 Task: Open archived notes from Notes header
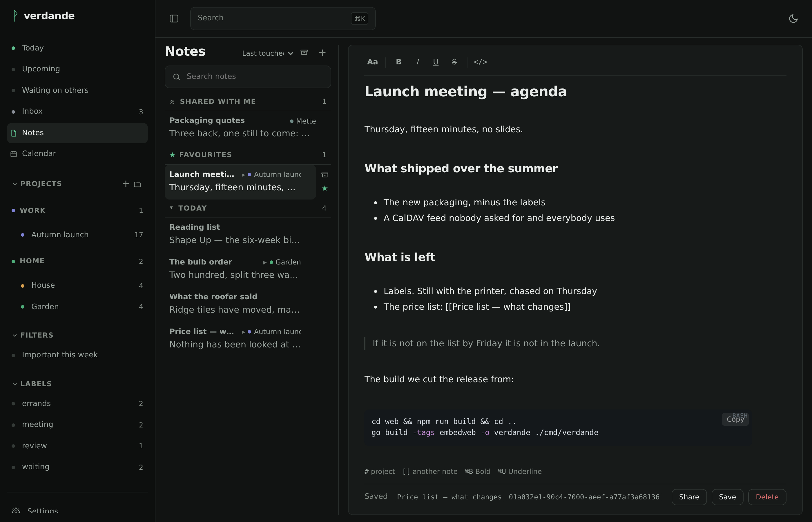(304, 52)
